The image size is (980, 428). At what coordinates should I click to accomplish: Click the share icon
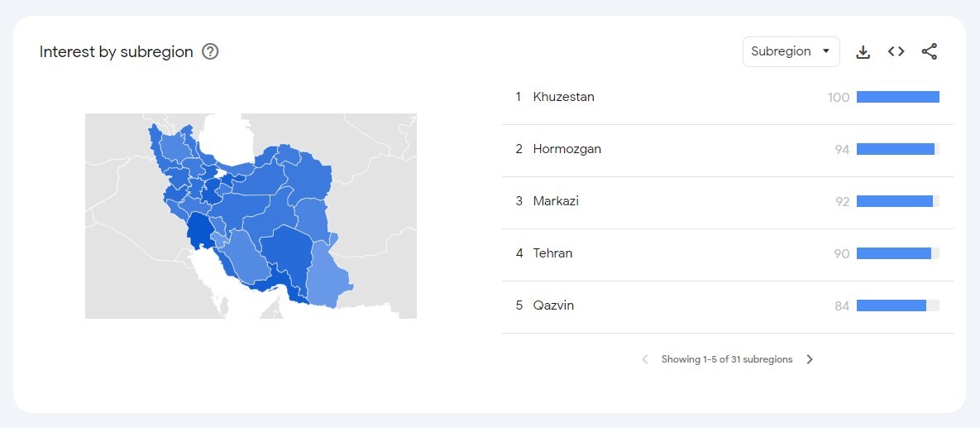[930, 52]
